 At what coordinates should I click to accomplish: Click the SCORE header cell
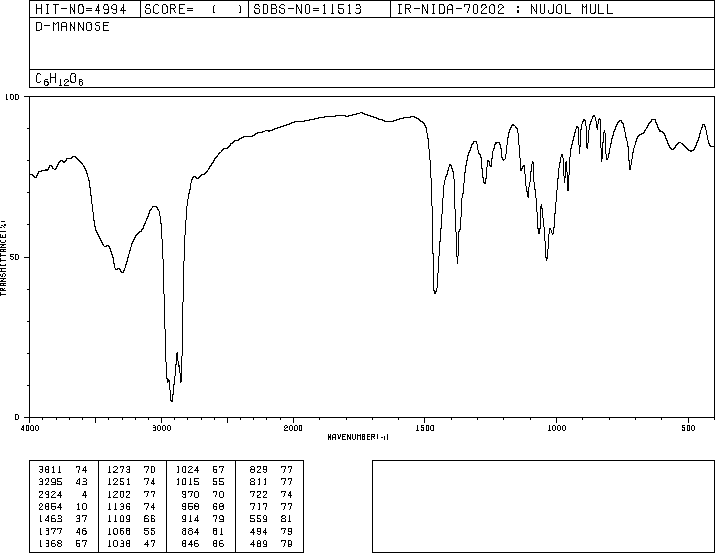[194, 9]
